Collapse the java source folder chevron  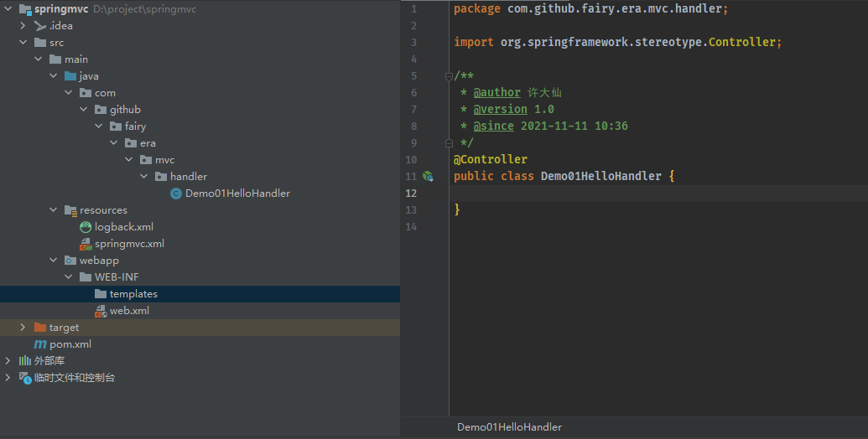pyautogui.click(x=53, y=75)
